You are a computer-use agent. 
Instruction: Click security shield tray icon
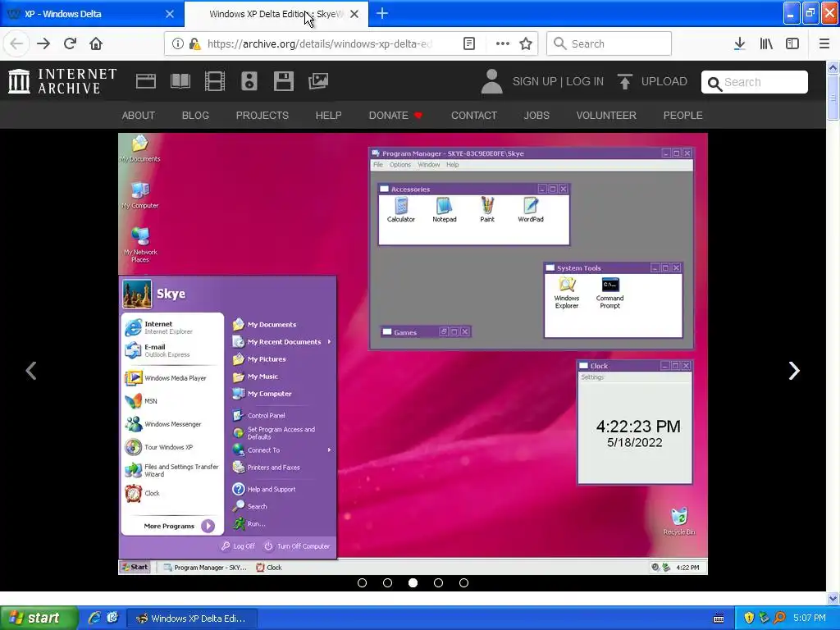749,619
